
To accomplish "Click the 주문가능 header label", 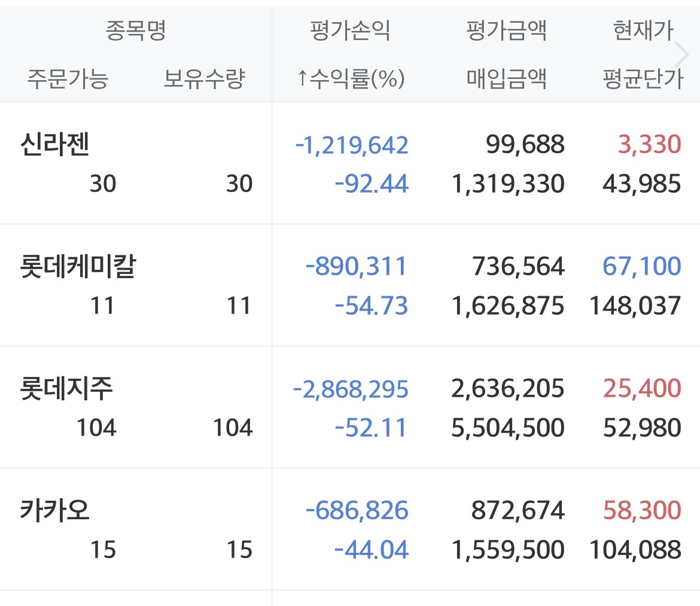I will click(x=68, y=78).
